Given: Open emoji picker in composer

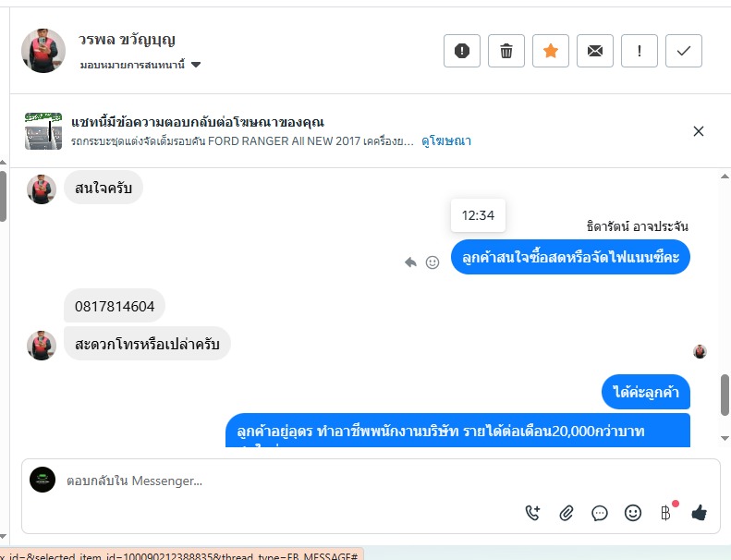Looking at the screenshot, I should click(x=633, y=513).
